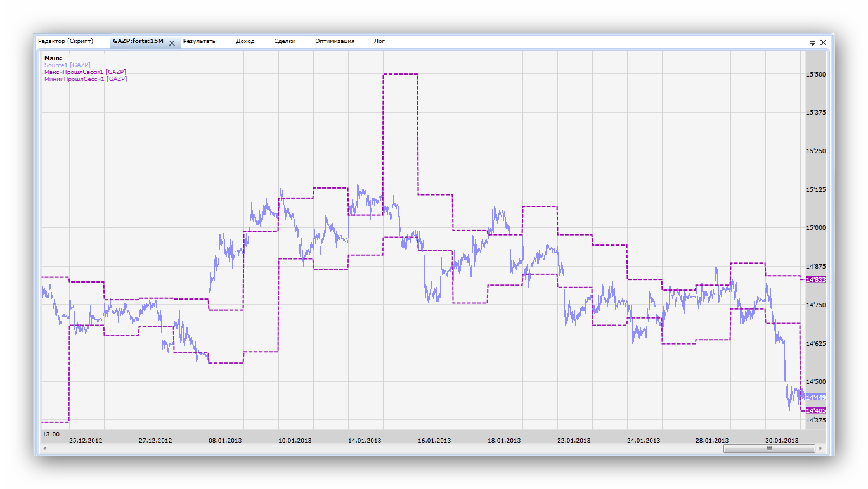Click the 14.01.2013 date label
Viewport: 868px width, 489px height.
point(365,440)
